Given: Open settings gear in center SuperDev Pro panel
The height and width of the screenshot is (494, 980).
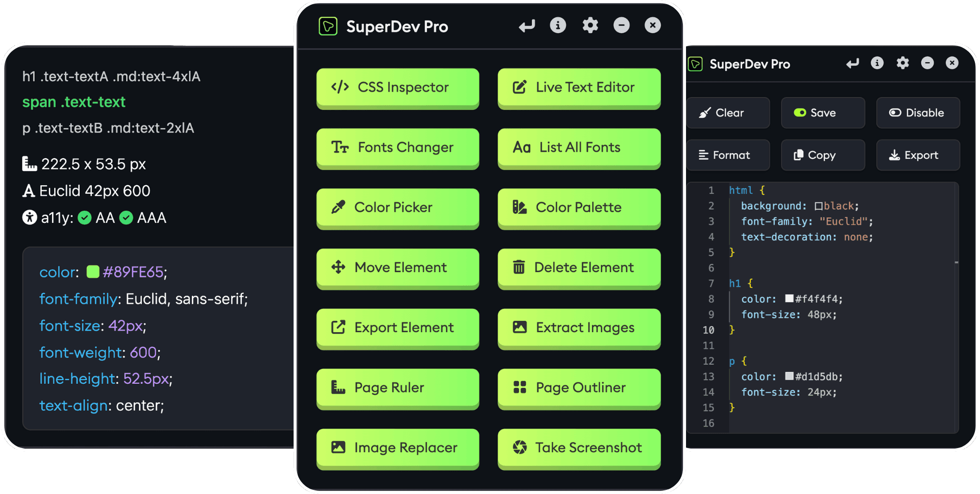Looking at the screenshot, I should coord(590,25).
